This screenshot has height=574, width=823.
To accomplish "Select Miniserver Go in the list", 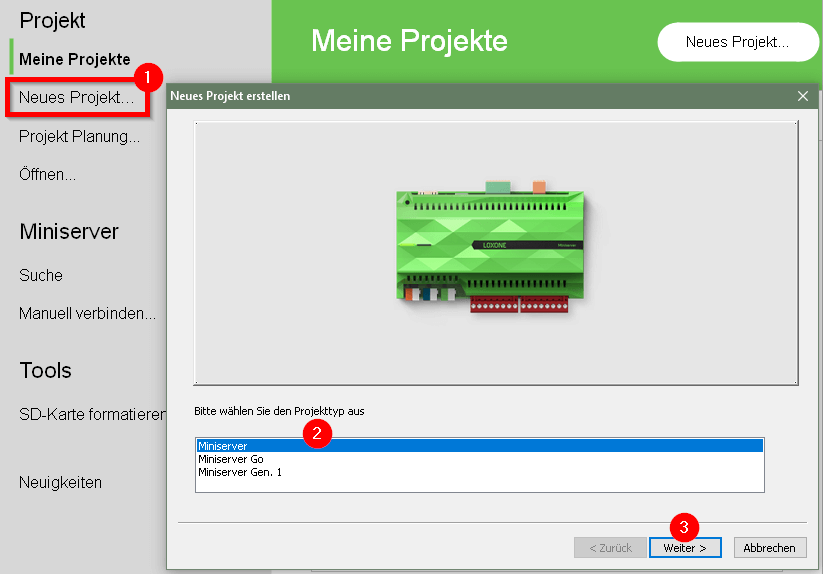I will (x=480, y=459).
